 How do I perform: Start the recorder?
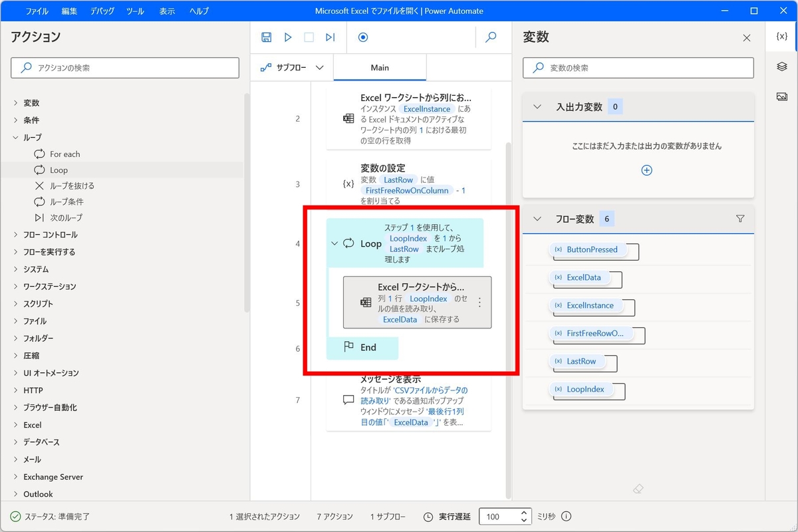pyautogui.click(x=363, y=37)
